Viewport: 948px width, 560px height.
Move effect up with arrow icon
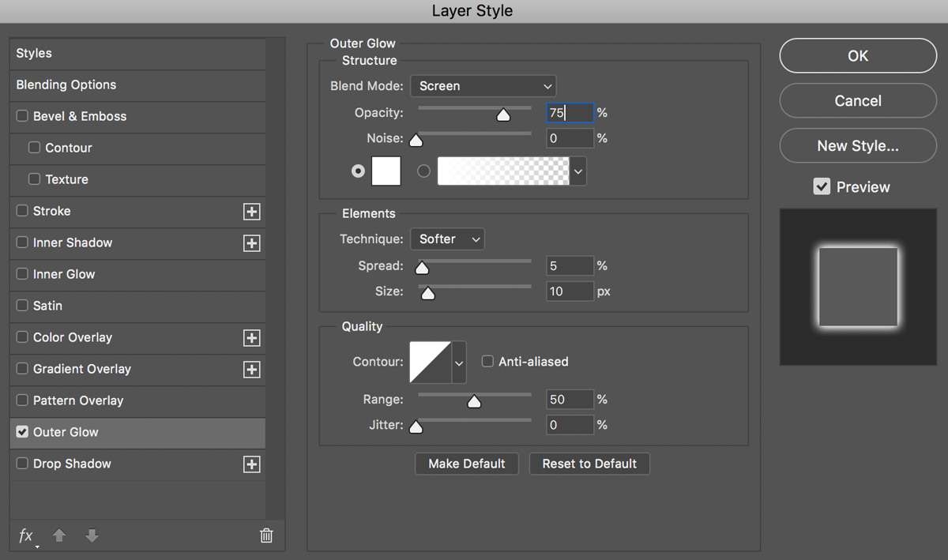pos(59,536)
